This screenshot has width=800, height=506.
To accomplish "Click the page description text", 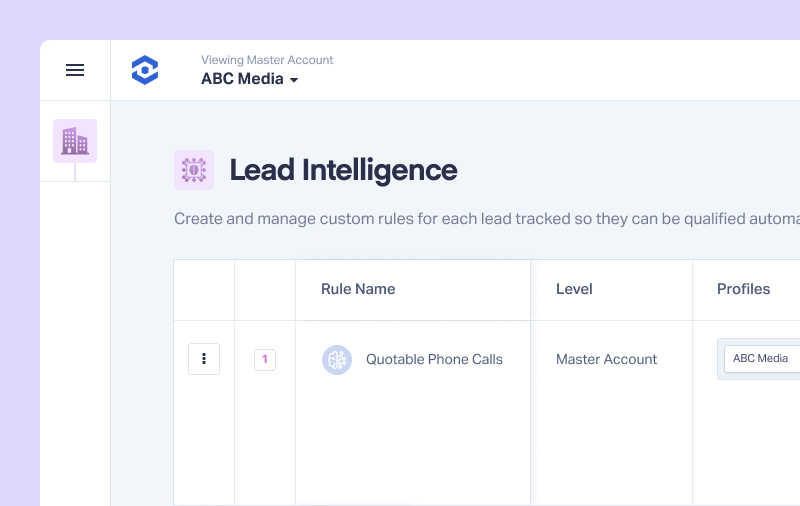I will point(487,219).
